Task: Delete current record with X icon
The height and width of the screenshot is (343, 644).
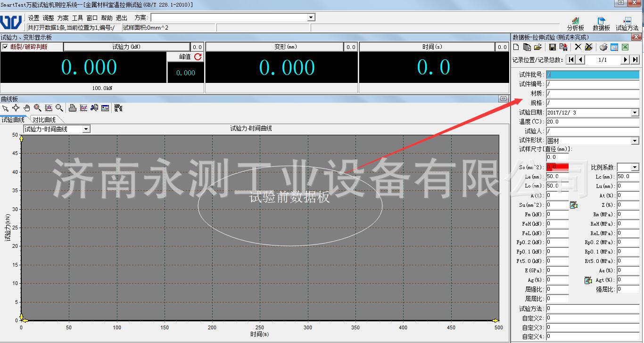Action: coord(578,47)
